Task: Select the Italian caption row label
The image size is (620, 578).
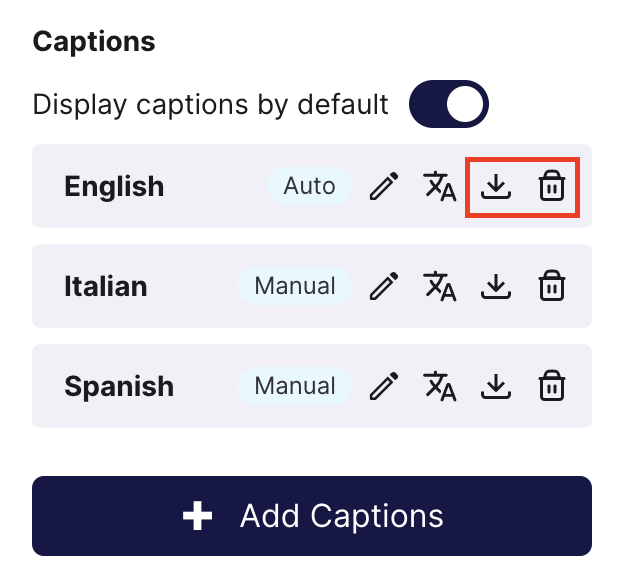Action: [106, 286]
